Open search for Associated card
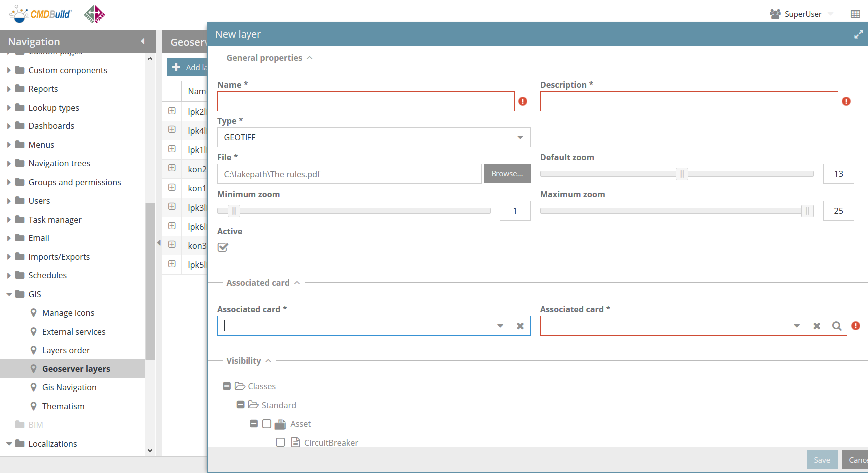This screenshot has height=473, width=868. [x=837, y=326]
